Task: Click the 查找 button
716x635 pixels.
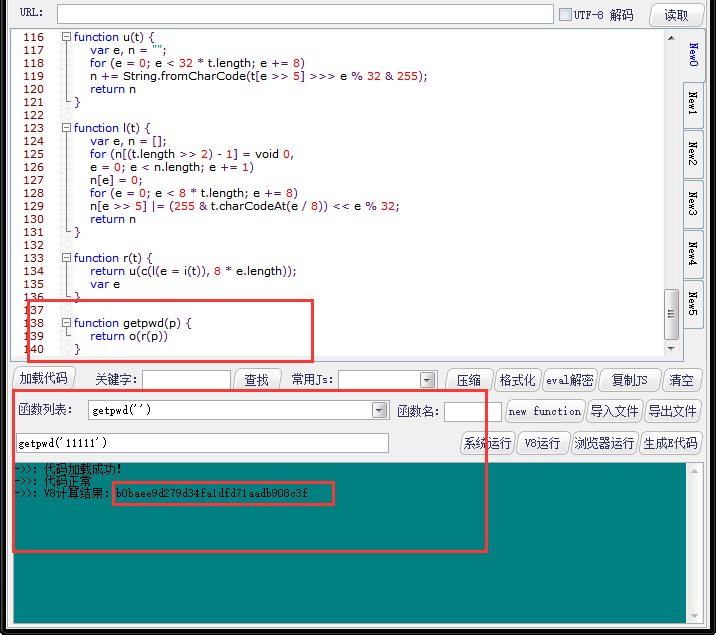Action: [x=257, y=380]
